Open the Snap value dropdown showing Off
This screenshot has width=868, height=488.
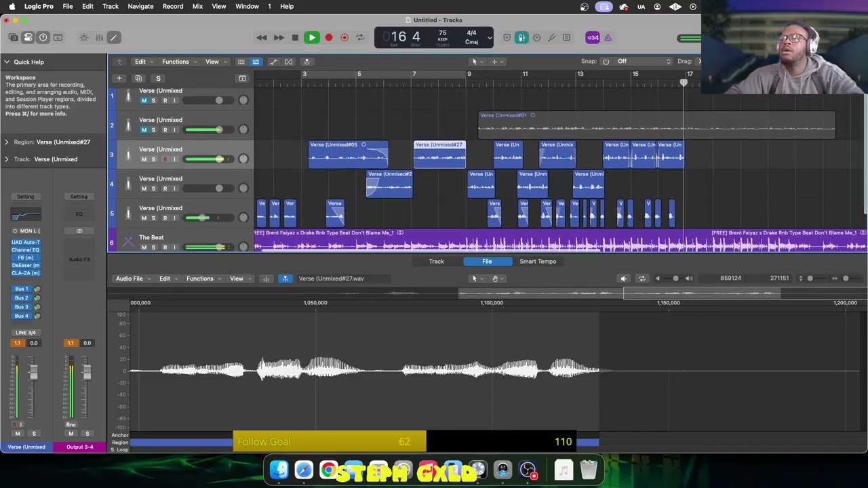click(x=643, y=62)
